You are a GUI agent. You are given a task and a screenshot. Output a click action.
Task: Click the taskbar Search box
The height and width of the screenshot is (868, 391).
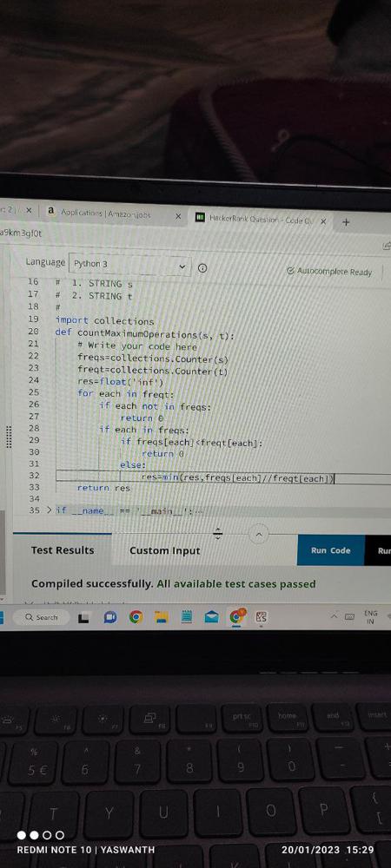coord(42,616)
